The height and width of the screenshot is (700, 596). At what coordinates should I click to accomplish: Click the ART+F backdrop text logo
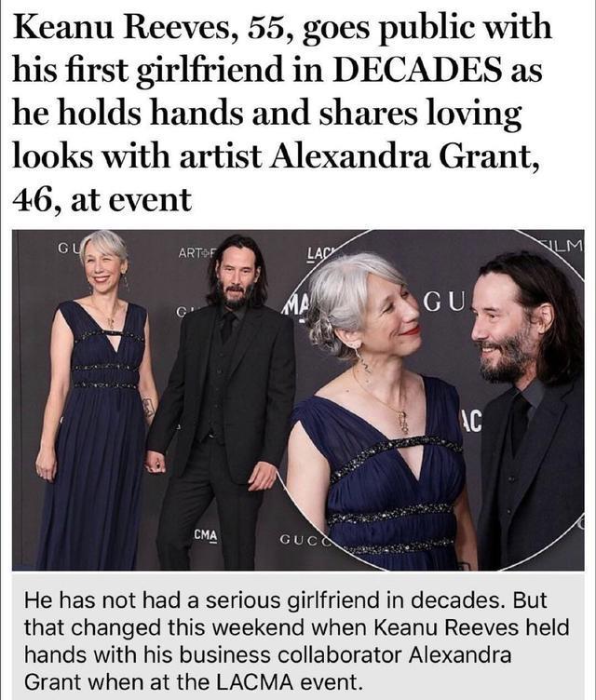click(196, 253)
